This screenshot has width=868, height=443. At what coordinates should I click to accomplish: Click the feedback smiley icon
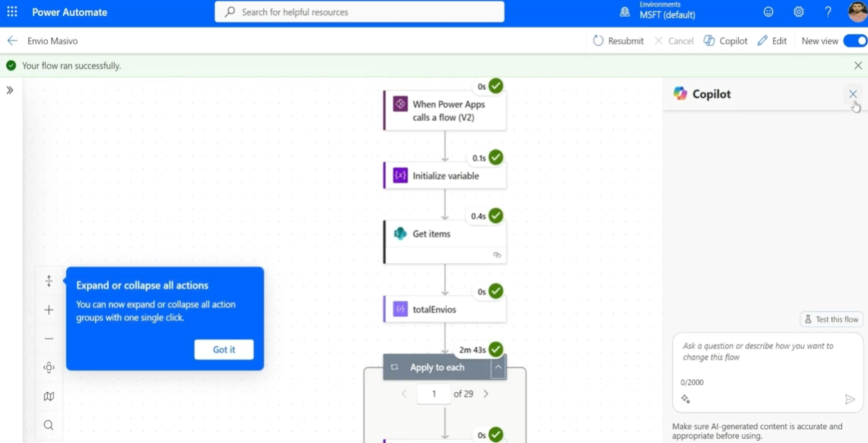769,12
